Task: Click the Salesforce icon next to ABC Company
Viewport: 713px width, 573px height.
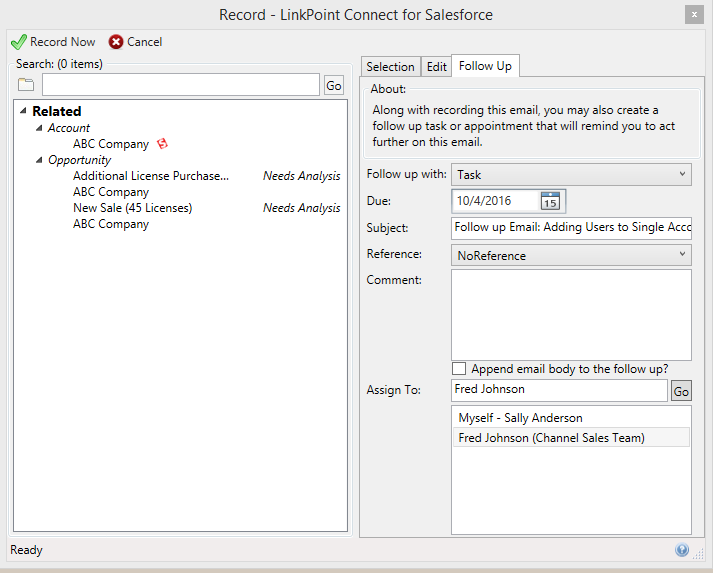Action: point(162,144)
